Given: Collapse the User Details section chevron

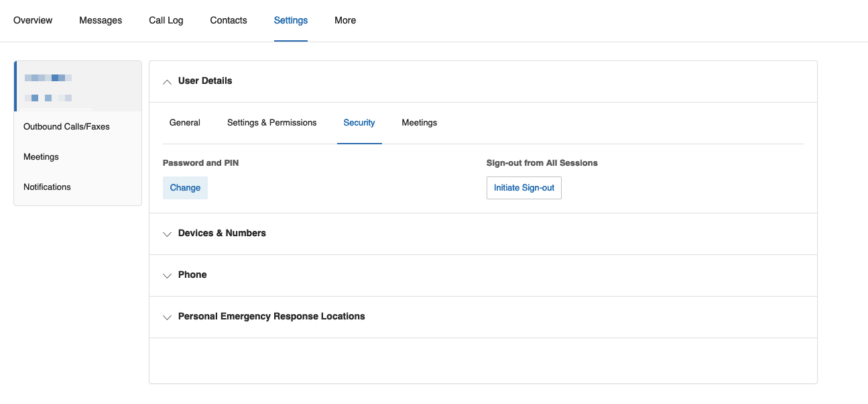Looking at the screenshot, I should [168, 81].
